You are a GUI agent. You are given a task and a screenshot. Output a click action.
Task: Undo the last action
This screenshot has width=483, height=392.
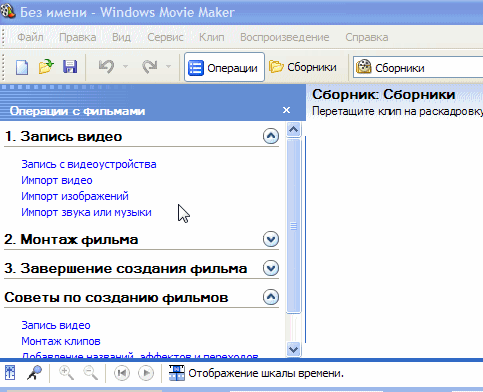coord(106,67)
